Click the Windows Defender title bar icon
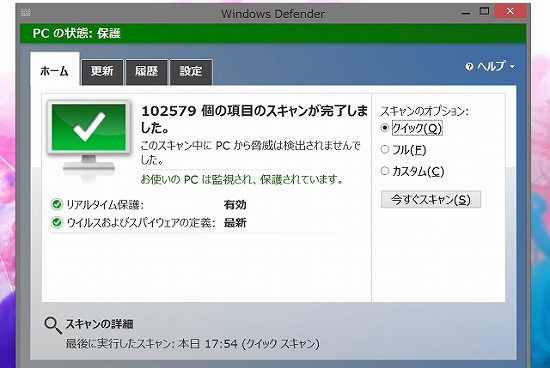Screen dimensions: 550x368 26,13
